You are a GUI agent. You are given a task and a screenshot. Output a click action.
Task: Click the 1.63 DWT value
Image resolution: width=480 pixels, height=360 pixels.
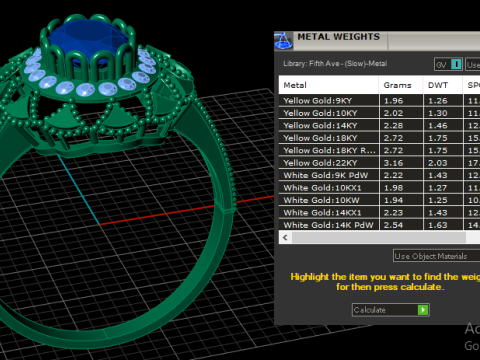click(438, 225)
